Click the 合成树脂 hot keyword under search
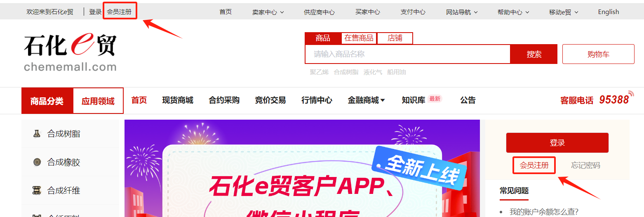The image size is (644, 217). tap(346, 72)
